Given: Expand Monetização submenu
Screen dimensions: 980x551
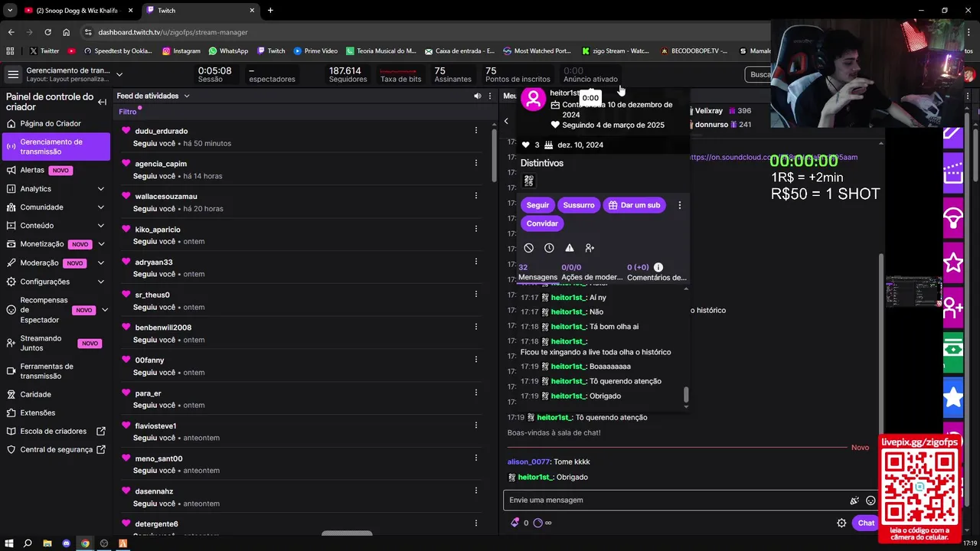Looking at the screenshot, I should pyautogui.click(x=100, y=244).
